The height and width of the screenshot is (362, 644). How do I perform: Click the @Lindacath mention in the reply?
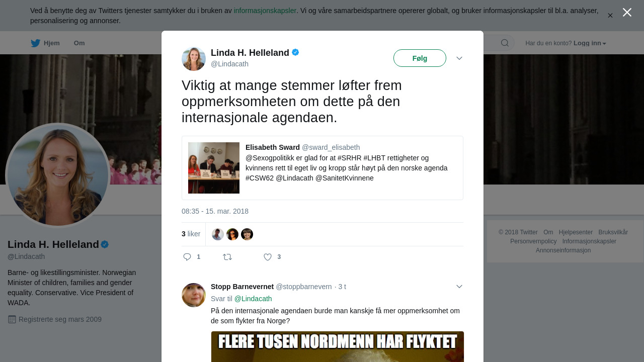[253, 299]
